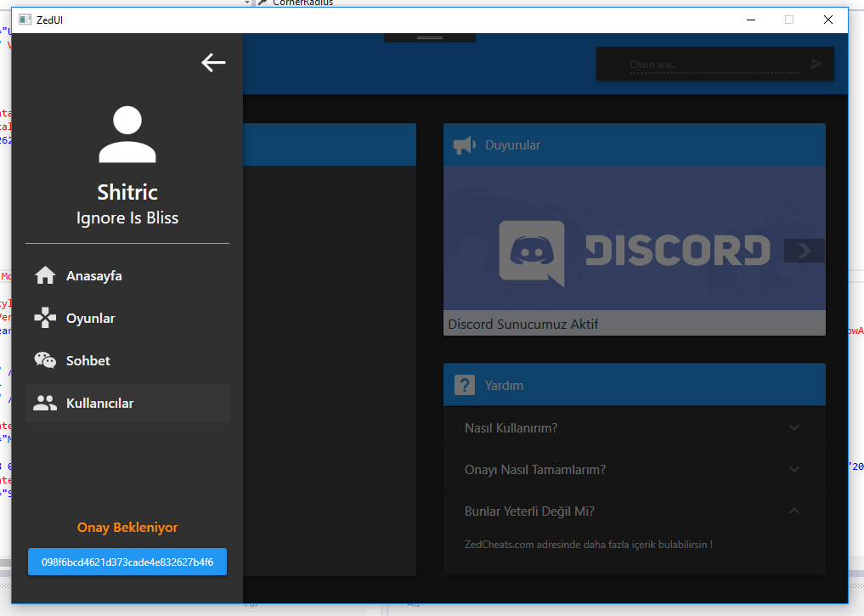Click chevron beside Onayı Nasıl Tamamlarım?

(794, 470)
